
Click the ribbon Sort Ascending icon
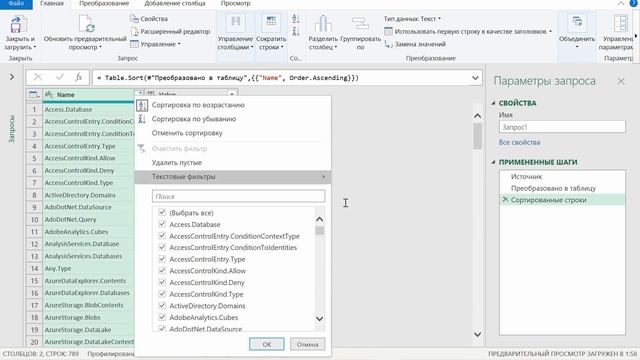coord(296,18)
